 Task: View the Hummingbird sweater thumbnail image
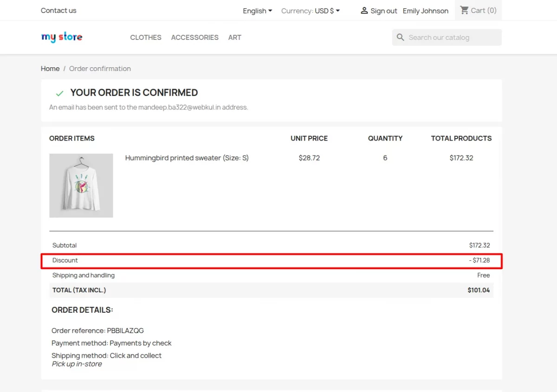click(81, 185)
